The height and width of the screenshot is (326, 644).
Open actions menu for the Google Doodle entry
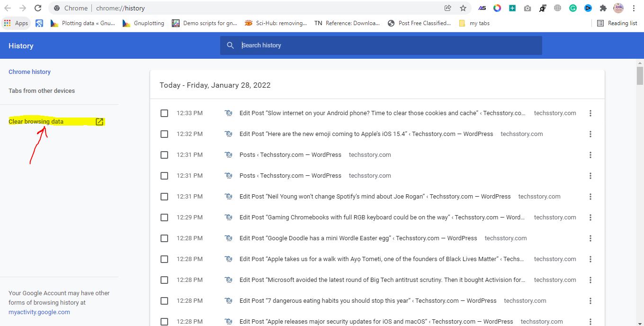point(590,238)
